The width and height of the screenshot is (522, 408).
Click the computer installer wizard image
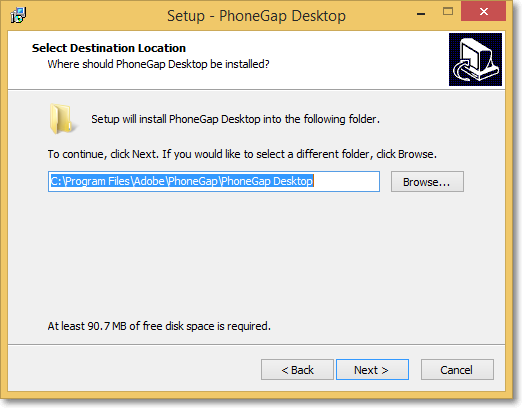[x=475, y=59]
